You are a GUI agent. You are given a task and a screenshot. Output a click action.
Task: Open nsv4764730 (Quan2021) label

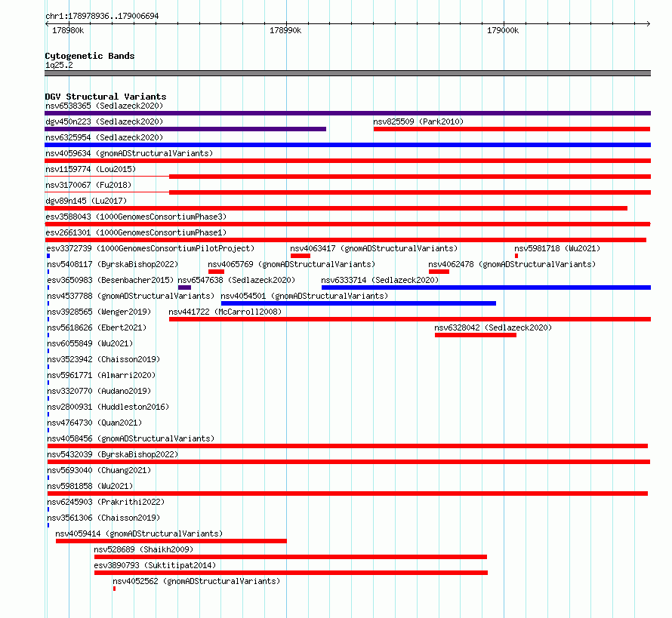[x=94, y=423]
